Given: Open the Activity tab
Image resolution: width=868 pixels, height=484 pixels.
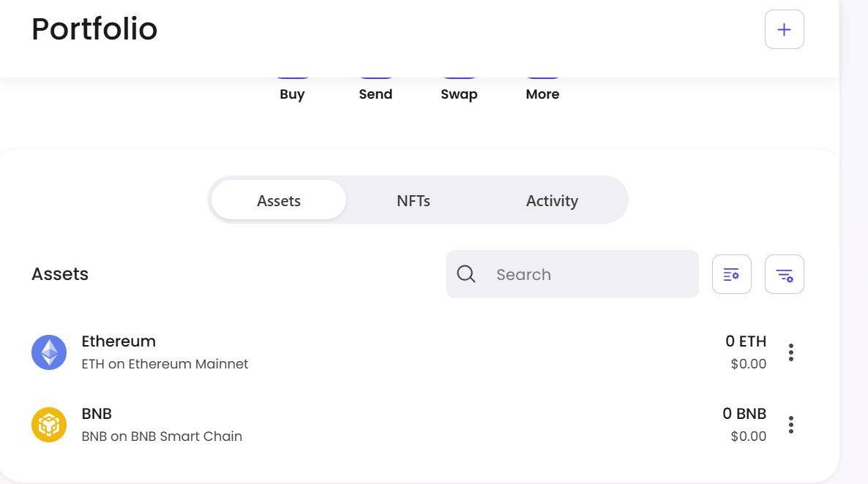Looking at the screenshot, I should coord(552,200).
